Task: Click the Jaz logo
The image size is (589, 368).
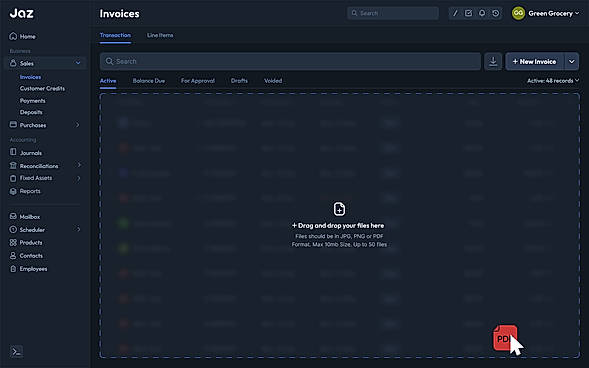Action: (x=21, y=13)
